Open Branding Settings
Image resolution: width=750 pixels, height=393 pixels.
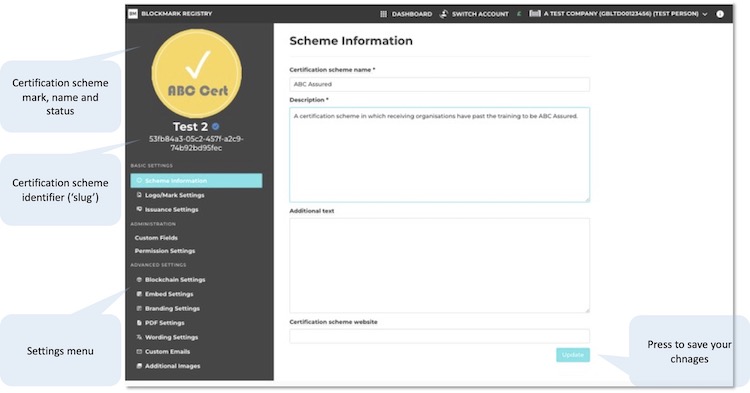tap(172, 308)
